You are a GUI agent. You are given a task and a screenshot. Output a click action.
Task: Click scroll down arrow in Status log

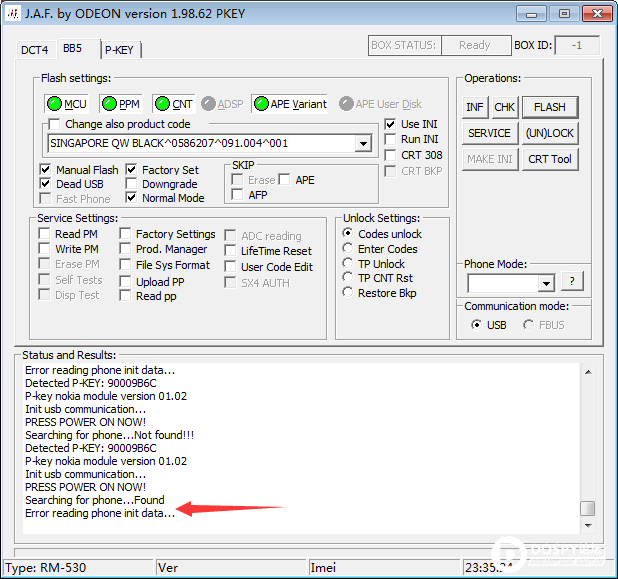pyautogui.click(x=588, y=525)
